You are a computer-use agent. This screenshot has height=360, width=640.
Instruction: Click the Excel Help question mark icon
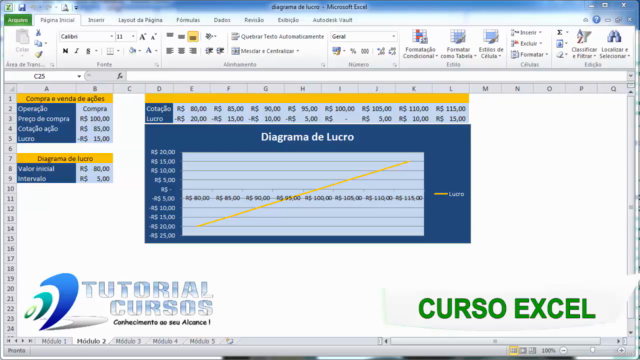[596, 20]
